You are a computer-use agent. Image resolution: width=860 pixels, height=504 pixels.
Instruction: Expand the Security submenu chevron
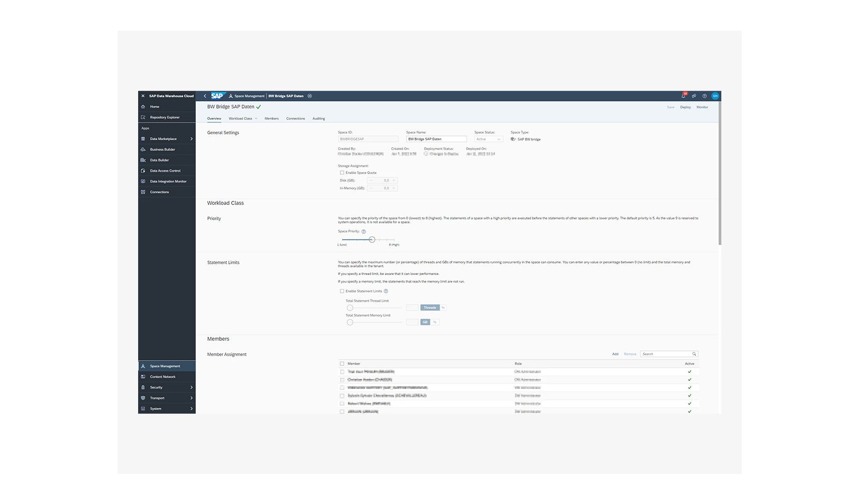(191, 387)
